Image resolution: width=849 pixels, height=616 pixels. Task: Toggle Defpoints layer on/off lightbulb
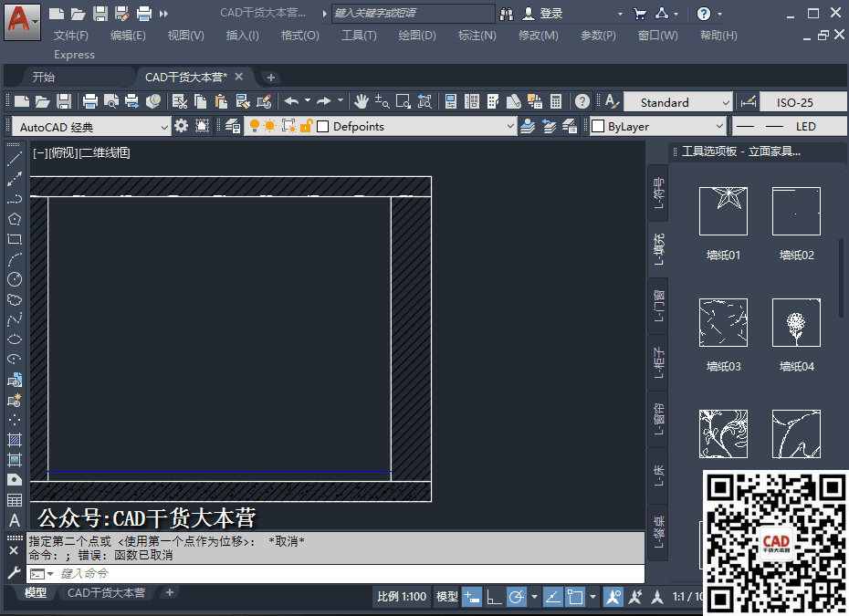click(254, 126)
